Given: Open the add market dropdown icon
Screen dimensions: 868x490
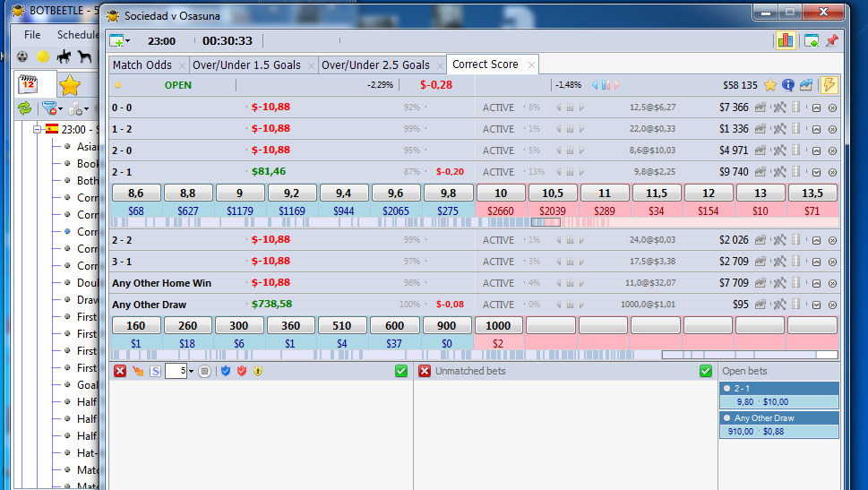Looking at the screenshot, I should coord(119,40).
